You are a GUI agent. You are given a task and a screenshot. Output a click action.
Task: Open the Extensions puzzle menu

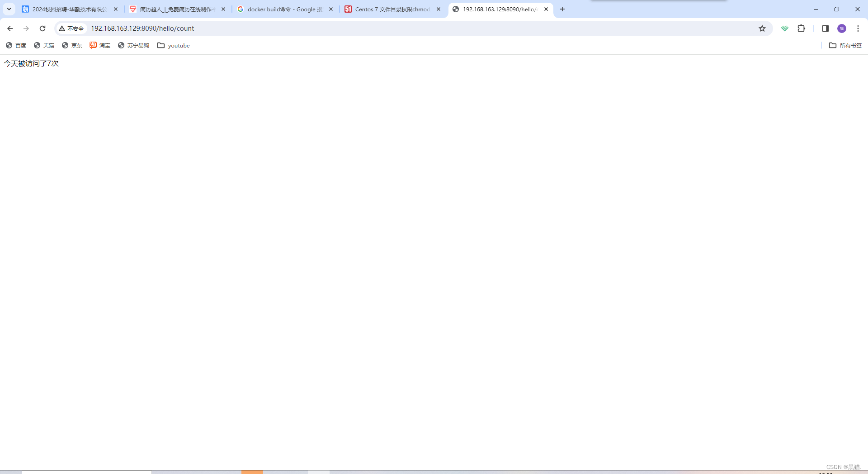pos(802,28)
